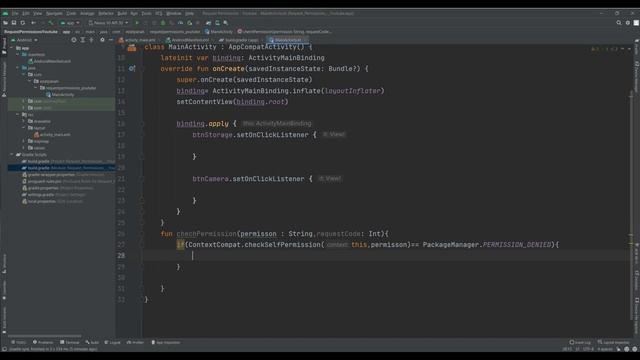Switch to the activity_main.xml editor tab
The width and height of the screenshot is (640, 360).
138,40
